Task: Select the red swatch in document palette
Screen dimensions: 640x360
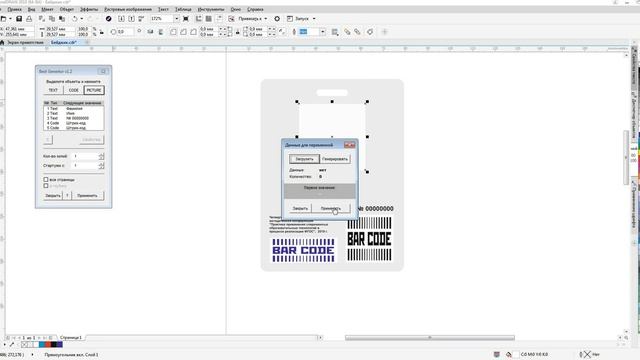Action: (48, 344)
